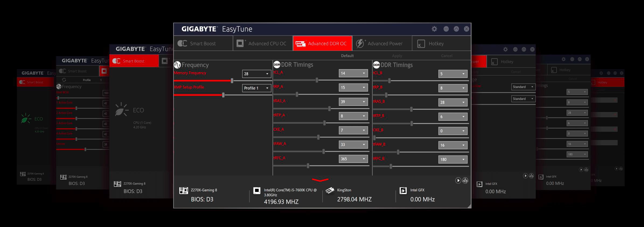644x227 pixels.
Task: Click Intel GFX icon in right background window
Action: coord(479,184)
